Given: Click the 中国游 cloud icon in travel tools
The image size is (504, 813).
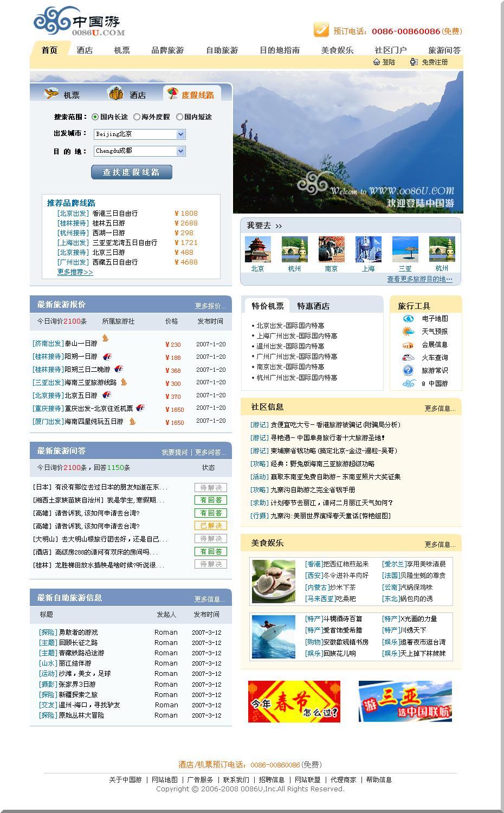Looking at the screenshot, I should click(x=408, y=383).
